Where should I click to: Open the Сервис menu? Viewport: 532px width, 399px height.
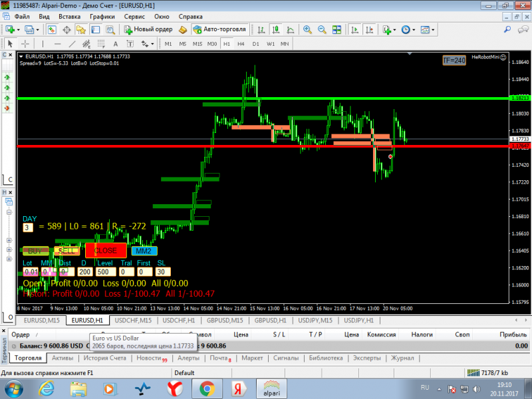[x=134, y=17]
